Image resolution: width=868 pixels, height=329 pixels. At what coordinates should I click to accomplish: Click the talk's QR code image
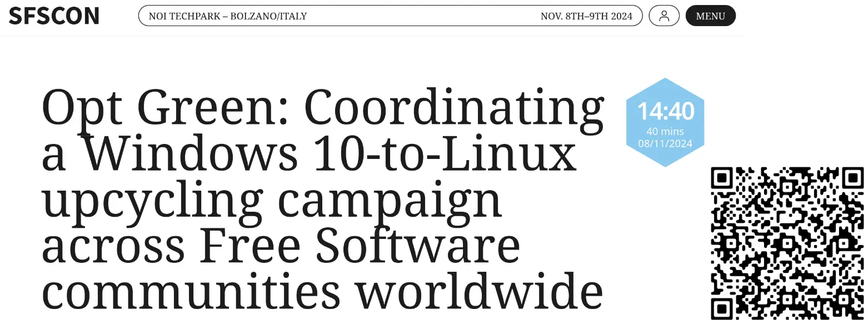tap(788, 243)
